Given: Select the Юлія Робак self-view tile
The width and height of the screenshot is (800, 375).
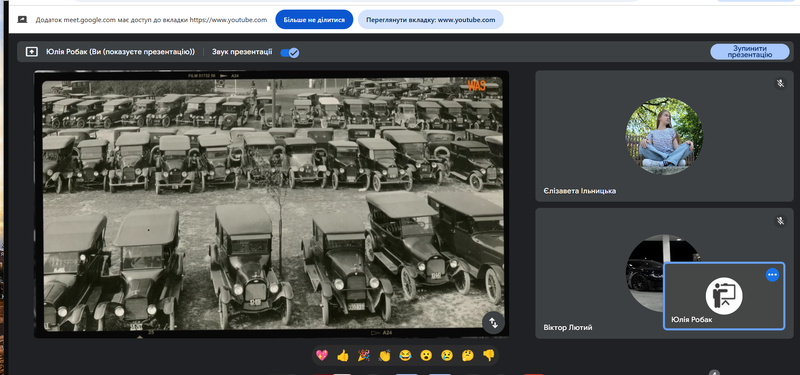Looking at the screenshot, I should point(724,296).
